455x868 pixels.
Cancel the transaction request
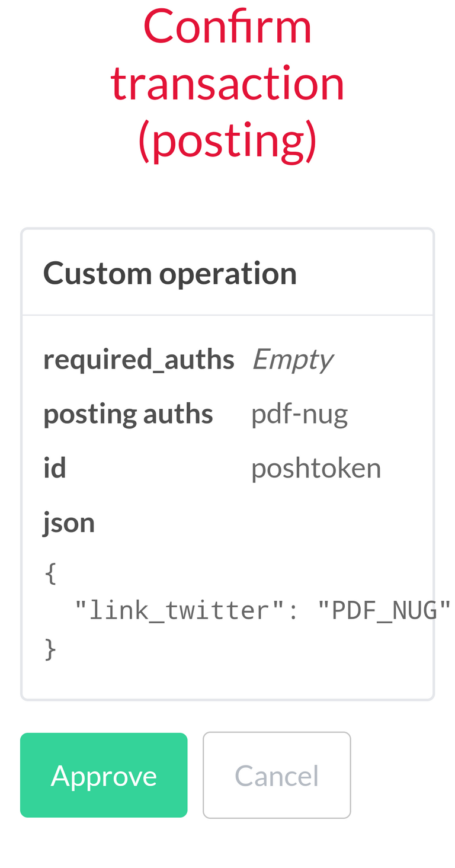click(x=277, y=775)
